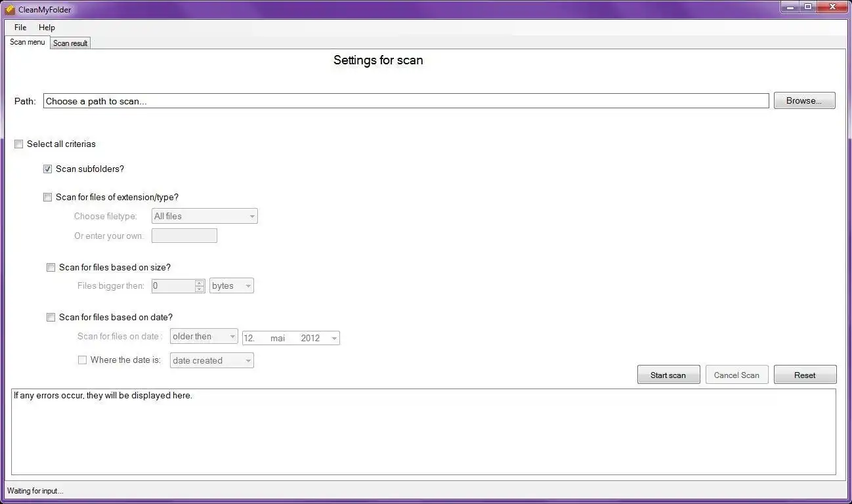Decrease file size with down arrow
This screenshot has width=852, height=504.
pos(200,289)
